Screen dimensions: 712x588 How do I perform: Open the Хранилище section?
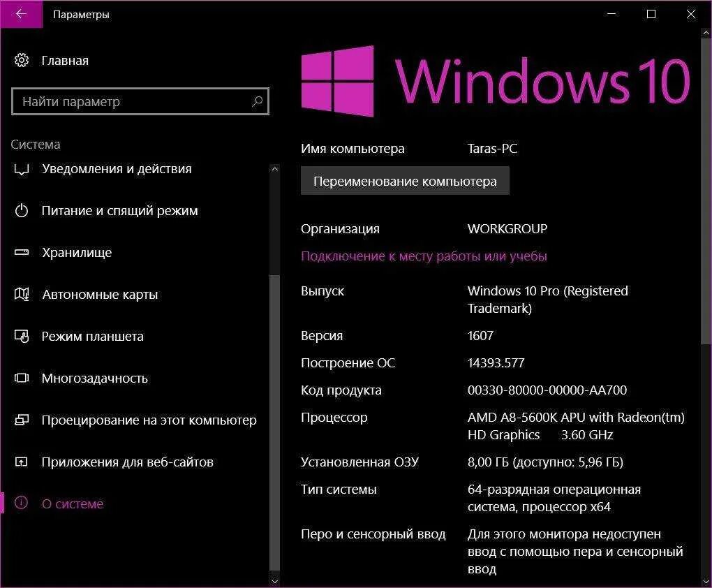pos(77,253)
